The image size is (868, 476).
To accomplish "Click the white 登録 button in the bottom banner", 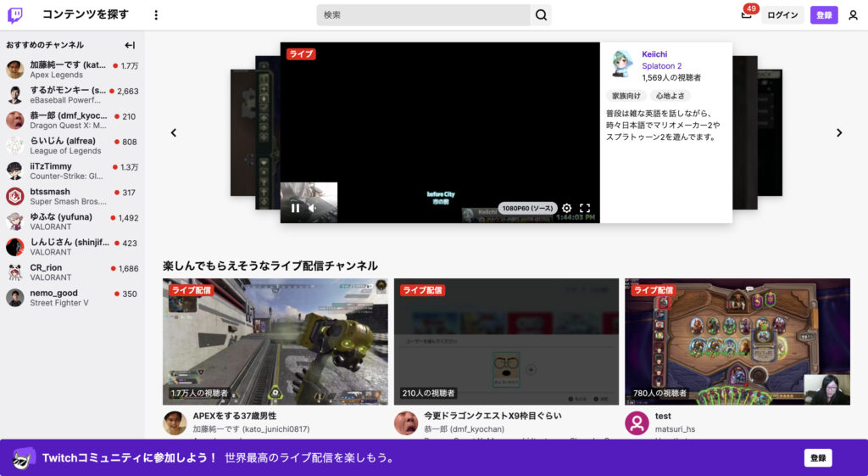I will (x=818, y=457).
